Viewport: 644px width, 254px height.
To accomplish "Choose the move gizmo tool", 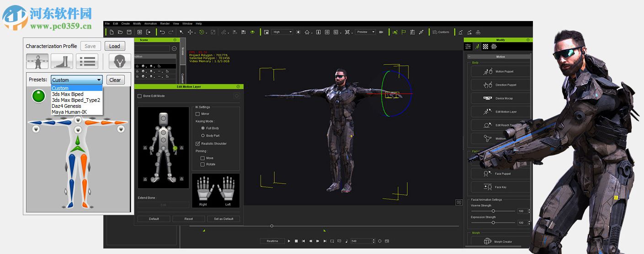I will [191, 32].
